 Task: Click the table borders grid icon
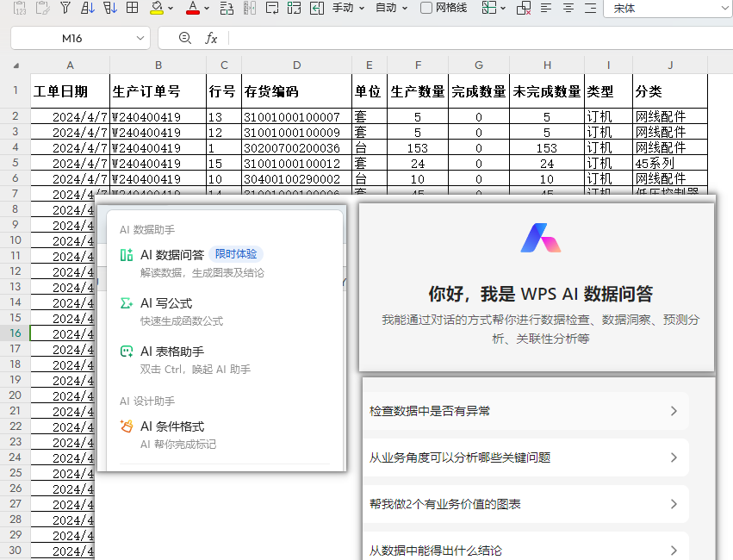click(x=133, y=8)
